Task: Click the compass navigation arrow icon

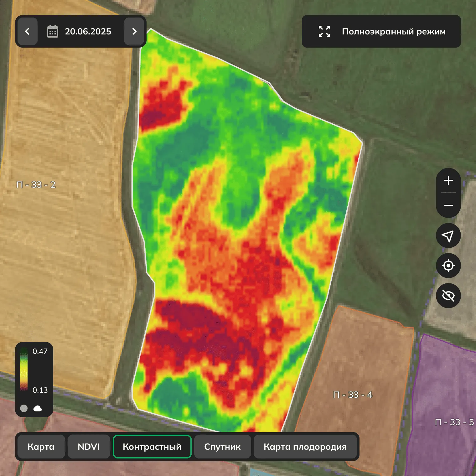Action: [448, 235]
